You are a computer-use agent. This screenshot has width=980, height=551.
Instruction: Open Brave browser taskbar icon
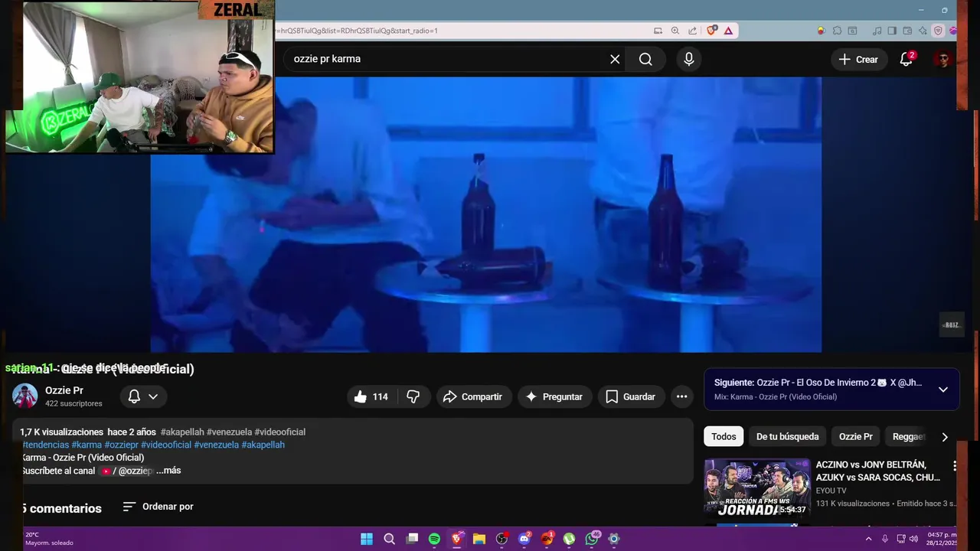click(x=457, y=539)
